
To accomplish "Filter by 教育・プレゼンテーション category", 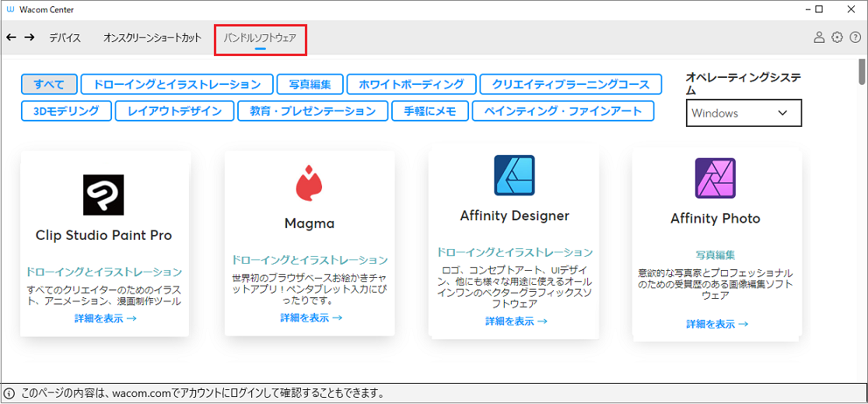I will (313, 111).
